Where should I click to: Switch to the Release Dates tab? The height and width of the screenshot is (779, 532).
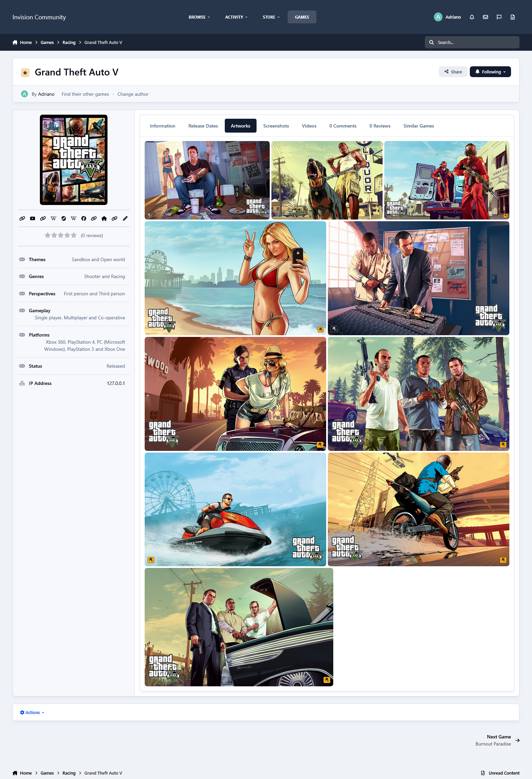(x=203, y=126)
